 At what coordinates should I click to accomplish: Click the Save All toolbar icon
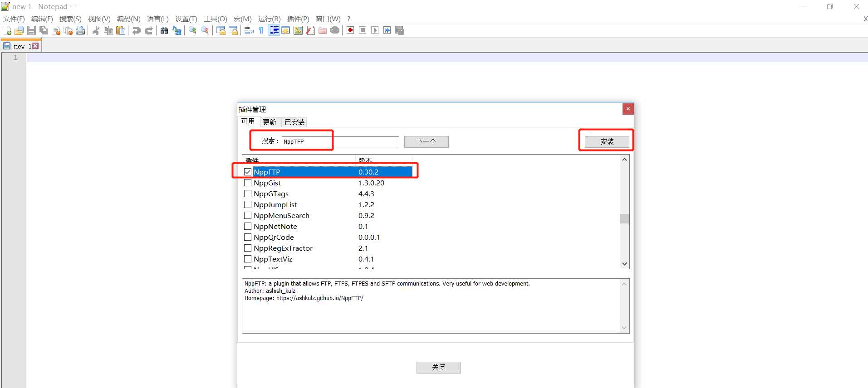(x=44, y=30)
